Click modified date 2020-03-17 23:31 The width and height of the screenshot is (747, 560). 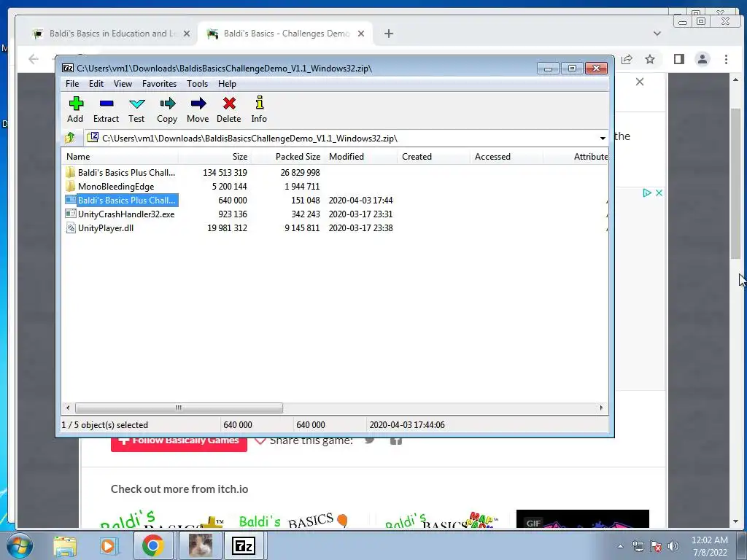360,214
